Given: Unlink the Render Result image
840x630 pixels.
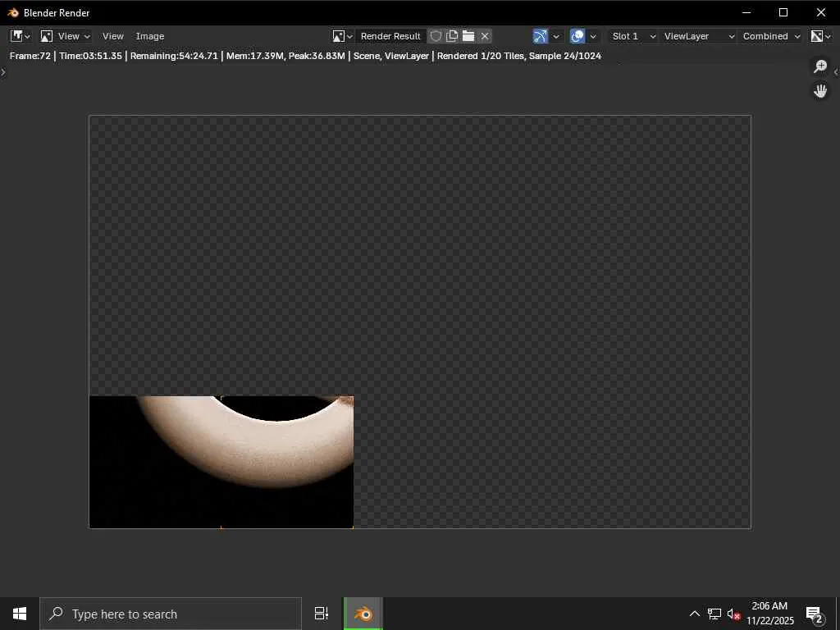Looking at the screenshot, I should pos(485,36).
